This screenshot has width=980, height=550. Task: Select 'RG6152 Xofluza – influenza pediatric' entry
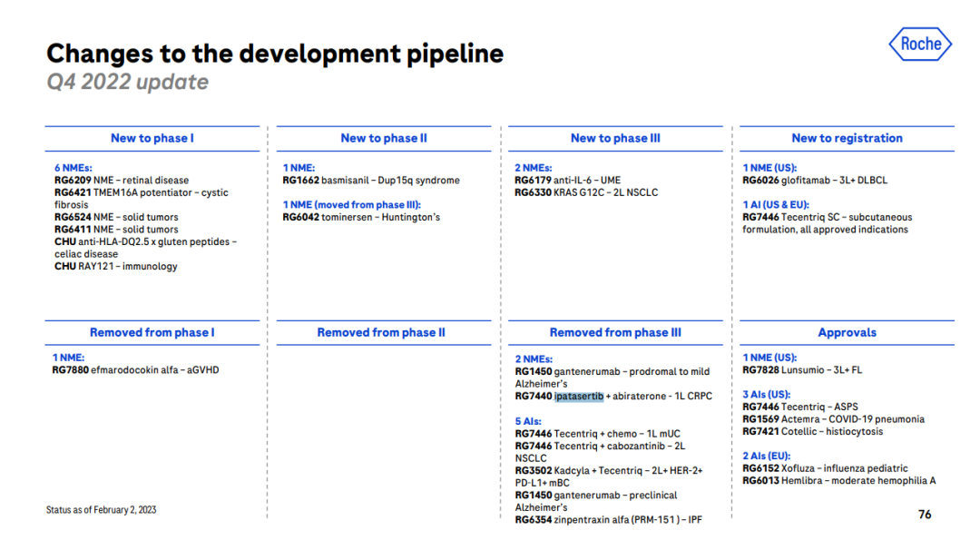click(x=825, y=468)
